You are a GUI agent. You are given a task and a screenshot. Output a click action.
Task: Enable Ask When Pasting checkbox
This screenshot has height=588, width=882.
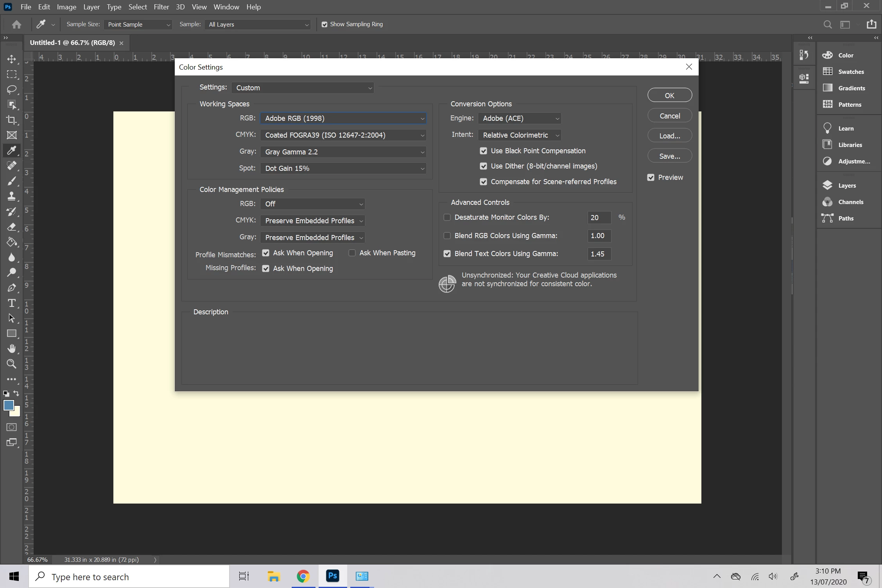point(352,253)
